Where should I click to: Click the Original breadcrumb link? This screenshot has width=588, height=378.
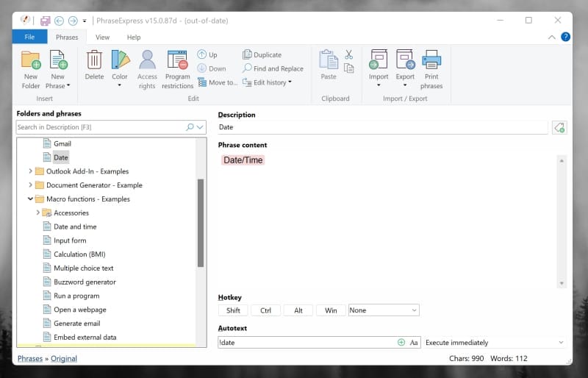tap(64, 358)
